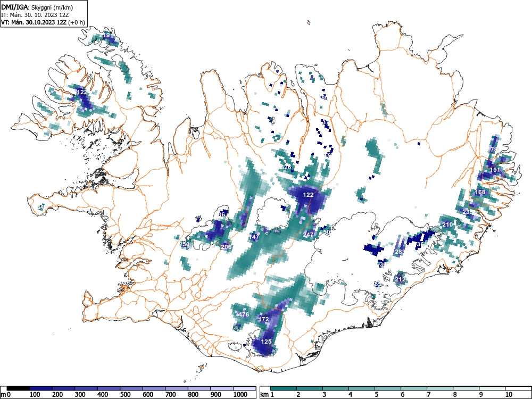Click the '151' visibility value on the map
The width and height of the screenshot is (532, 399).
click(x=495, y=170)
